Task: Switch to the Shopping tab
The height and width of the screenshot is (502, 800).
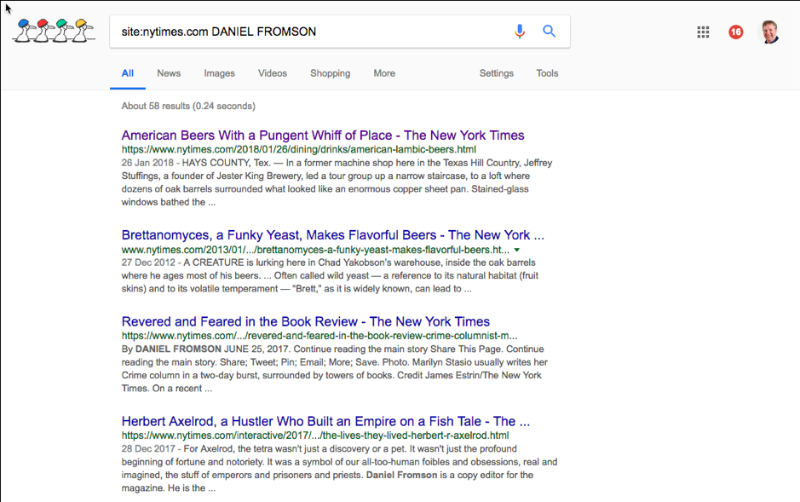Action: [330, 73]
